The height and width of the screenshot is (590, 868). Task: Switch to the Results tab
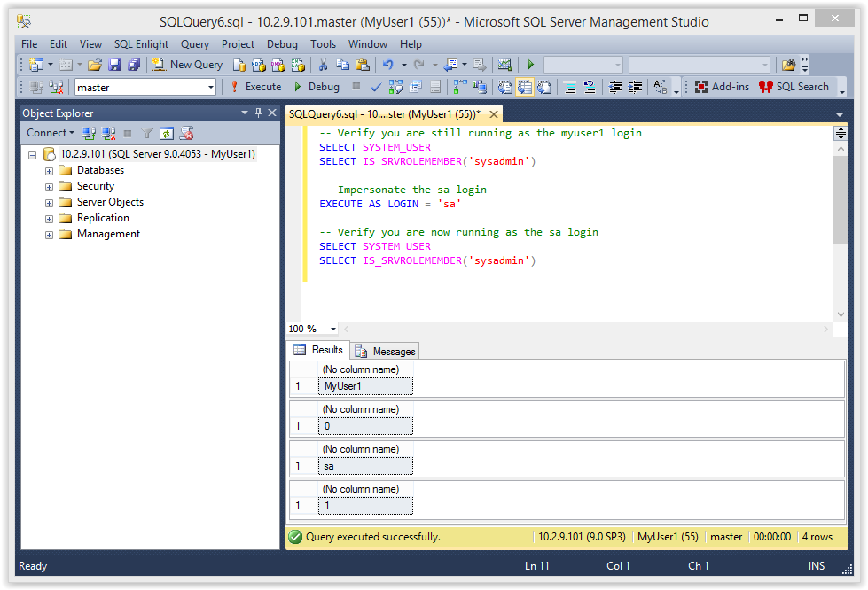[x=319, y=350]
